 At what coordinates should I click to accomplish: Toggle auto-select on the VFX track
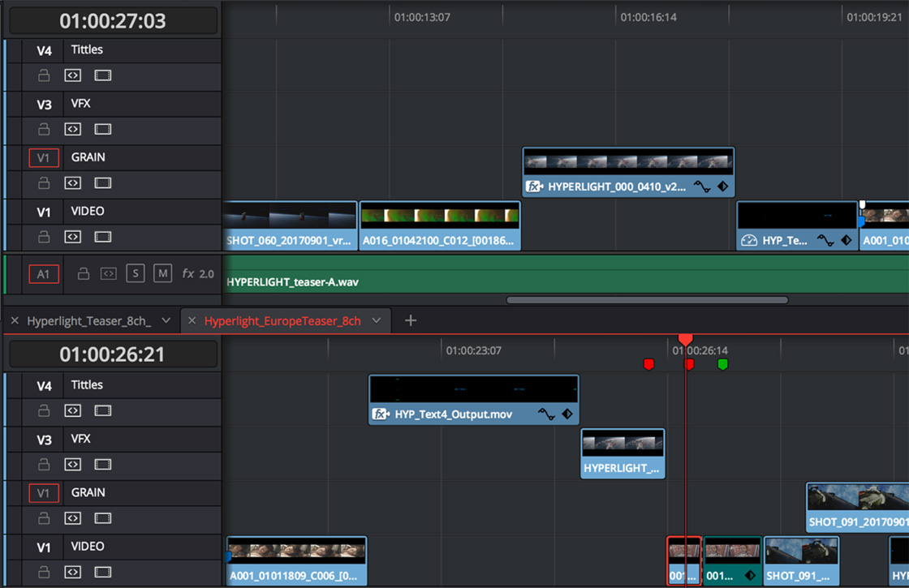tap(72, 129)
